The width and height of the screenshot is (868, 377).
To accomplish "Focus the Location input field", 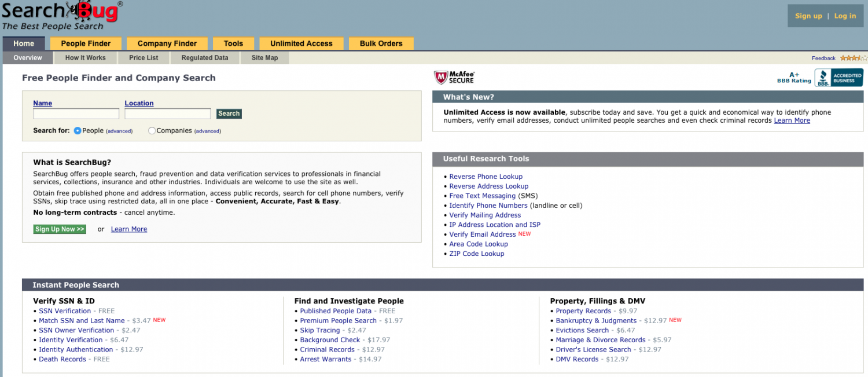I will (x=168, y=114).
